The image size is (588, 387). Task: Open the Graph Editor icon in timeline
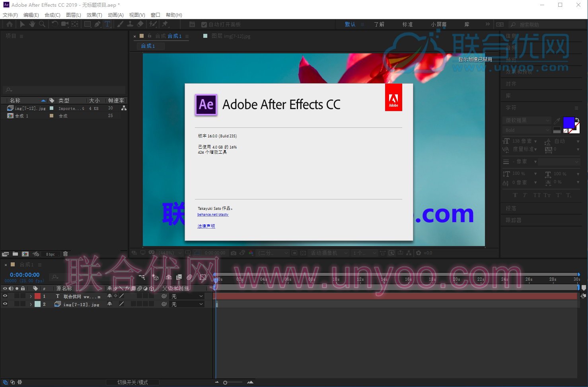[203, 277]
